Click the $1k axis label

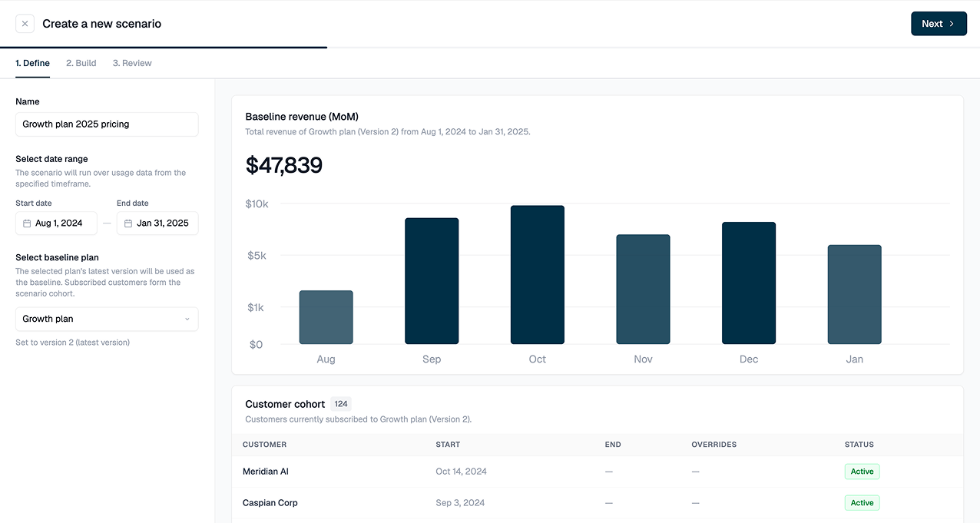pyautogui.click(x=256, y=308)
